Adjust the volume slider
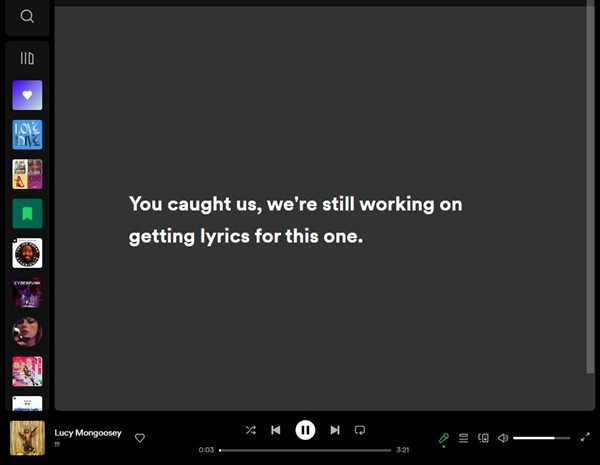 pyautogui.click(x=541, y=438)
